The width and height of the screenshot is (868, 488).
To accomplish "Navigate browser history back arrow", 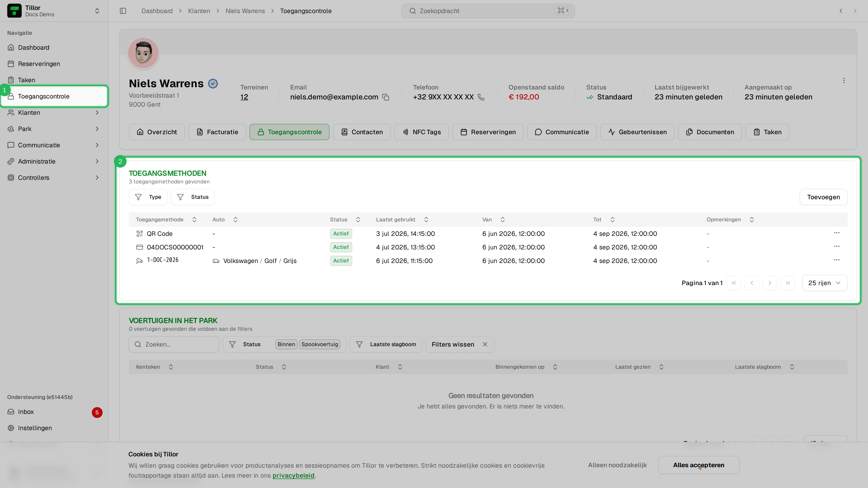I will [841, 11].
